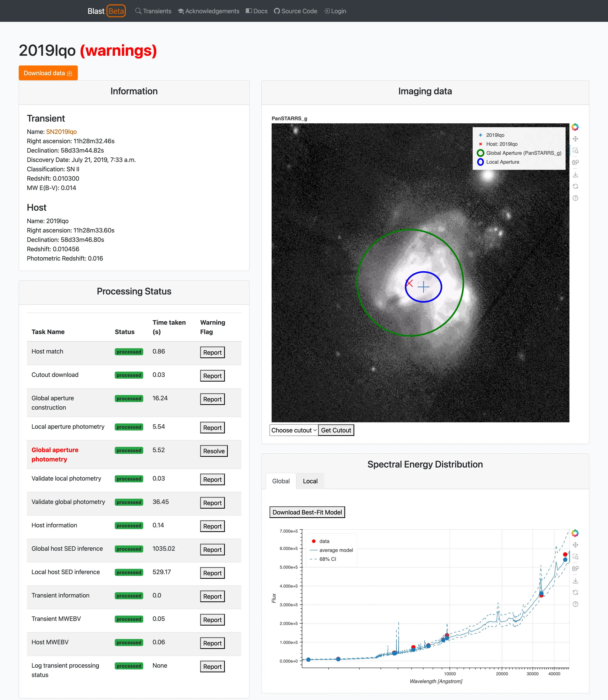Click the Save icon beside PanSTARRS image
Screen dimensions: 608x700
575,175
